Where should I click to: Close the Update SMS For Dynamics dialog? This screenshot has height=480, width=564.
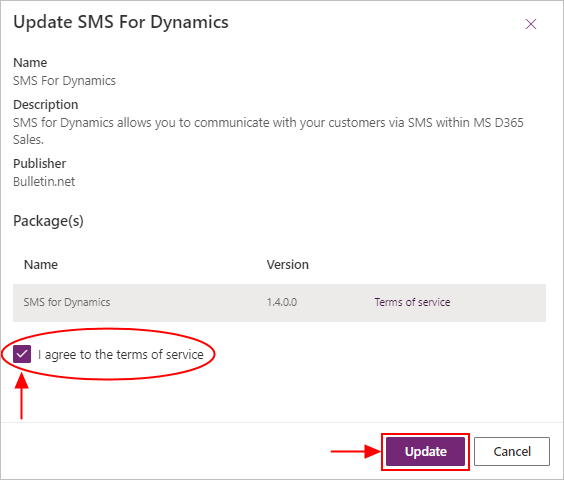point(531,24)
